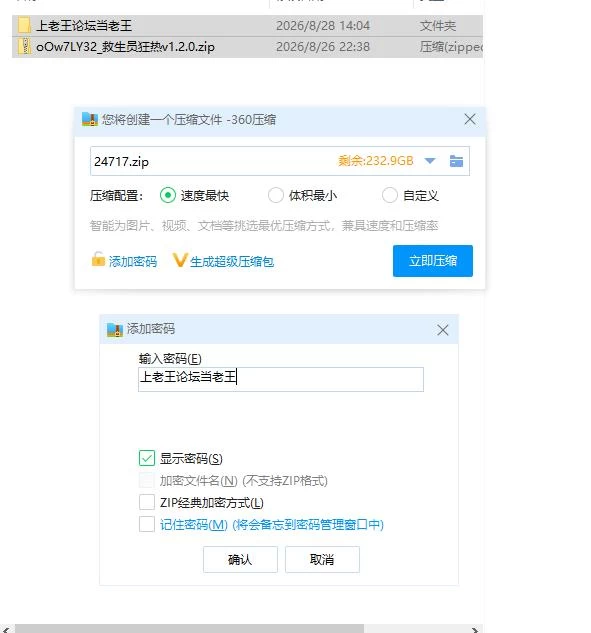The height and width of the screenshot is (633, 591).
Task: Click the V icon beside 生成超级压缩包
Action: pos(180,260)
